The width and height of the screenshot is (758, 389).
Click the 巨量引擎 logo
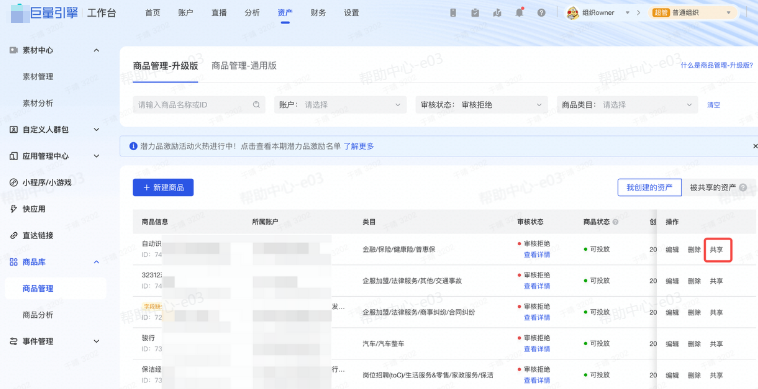(x=44, y=13)
